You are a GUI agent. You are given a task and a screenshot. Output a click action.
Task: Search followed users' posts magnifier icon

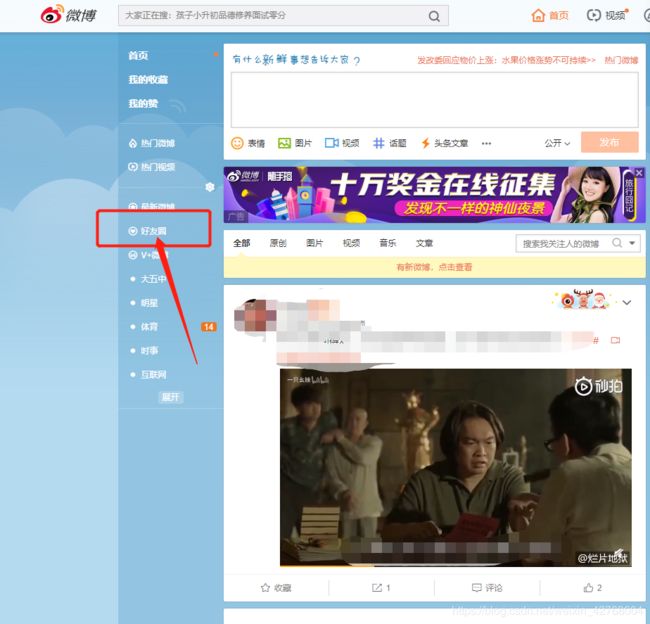tap(617, 243)
